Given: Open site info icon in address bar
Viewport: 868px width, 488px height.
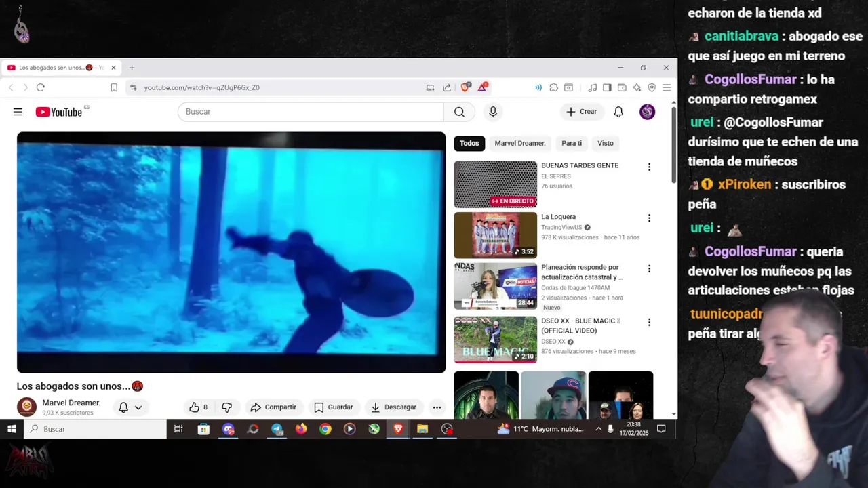Looking at the screenshot, I should coord(133,87).
